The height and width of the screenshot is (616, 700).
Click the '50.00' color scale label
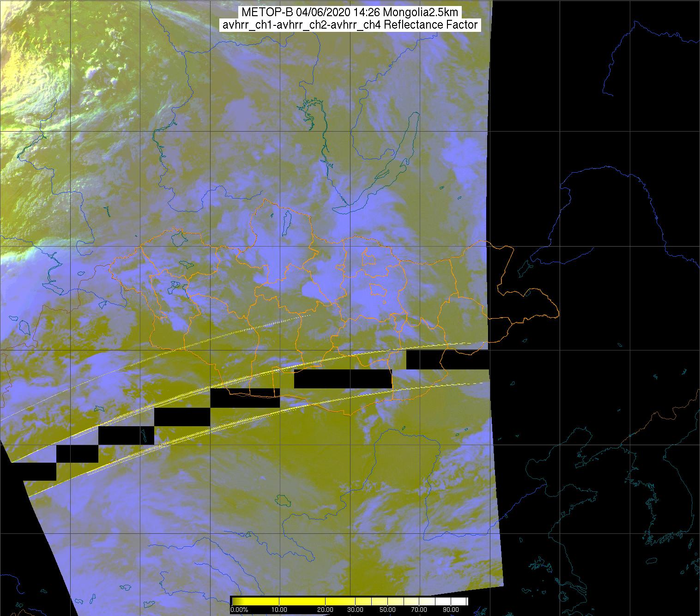coord(387,610)
